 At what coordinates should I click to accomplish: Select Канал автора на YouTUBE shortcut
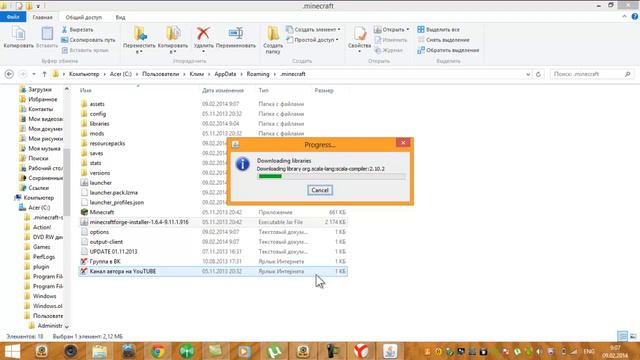click(122, 271)
